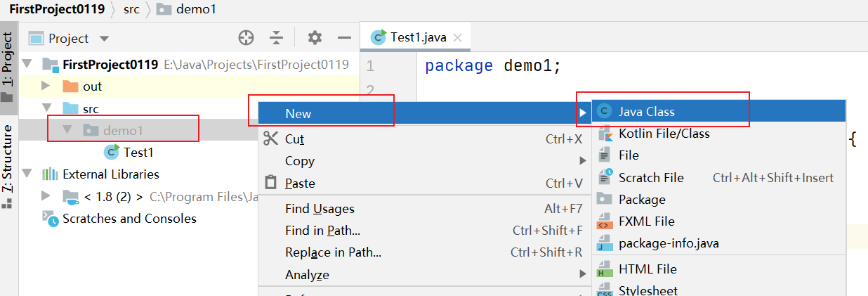Select Java Class from the New submenu
This screenshot has height=296, width=868.
(646, 111)
